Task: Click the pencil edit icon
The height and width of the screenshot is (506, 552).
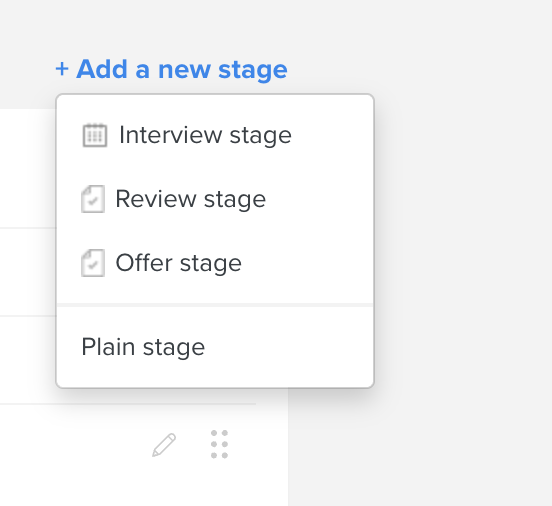Action: point(164,445)
